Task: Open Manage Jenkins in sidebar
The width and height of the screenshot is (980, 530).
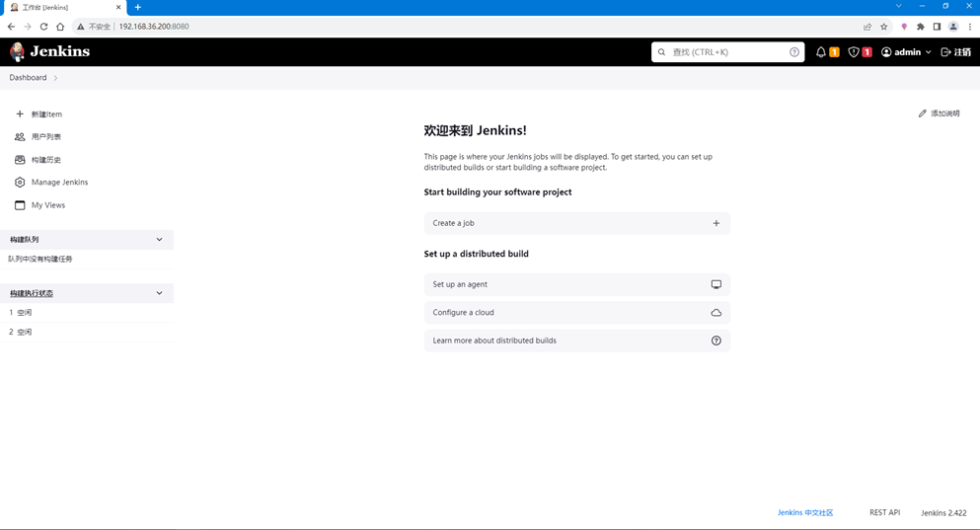Action: coord(59,183)
